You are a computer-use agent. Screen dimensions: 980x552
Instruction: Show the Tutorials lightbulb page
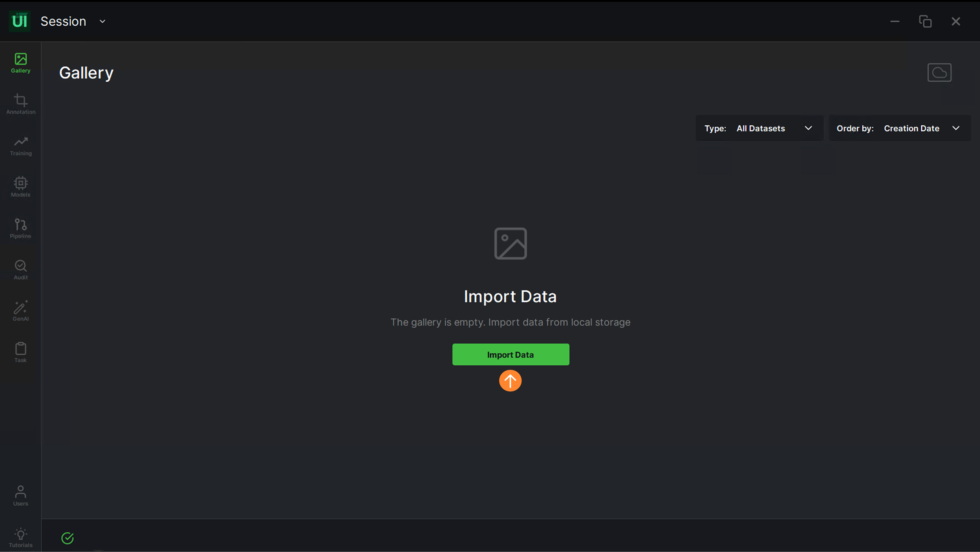click(x=20, y=537)
